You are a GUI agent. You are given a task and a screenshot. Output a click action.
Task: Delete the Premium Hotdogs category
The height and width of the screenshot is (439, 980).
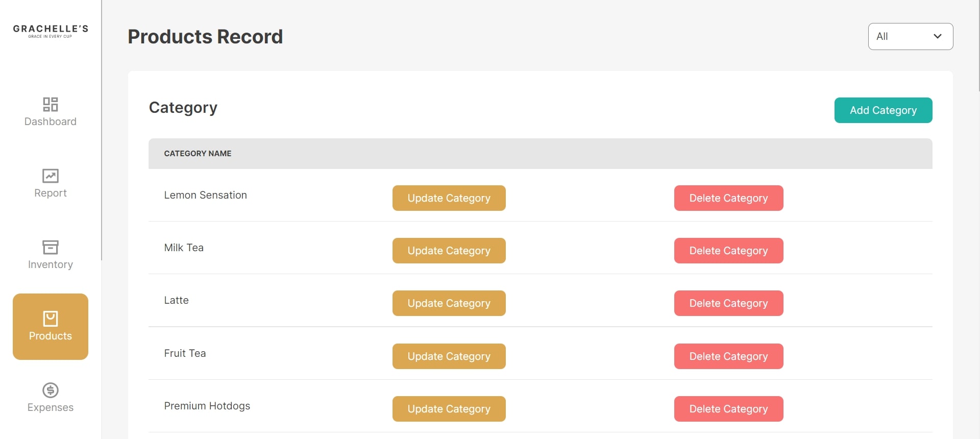(x=728, y=409)
